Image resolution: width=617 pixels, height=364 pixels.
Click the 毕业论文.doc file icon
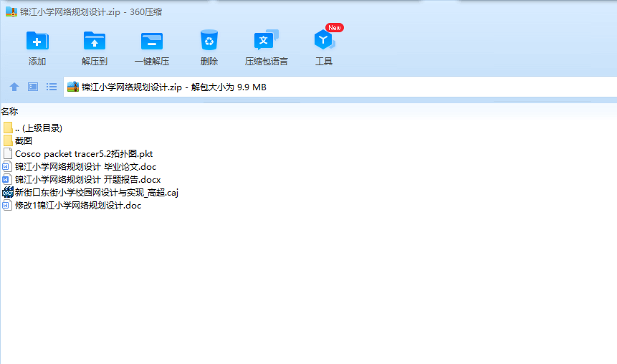coord(7,166)
